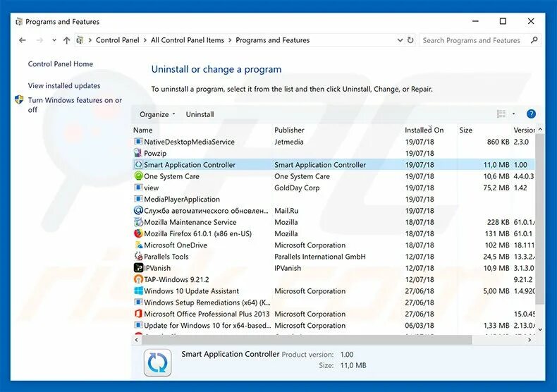Open Turn Windows features on or off
Viewport: 557px width, 392px height.
pos(75,105)
